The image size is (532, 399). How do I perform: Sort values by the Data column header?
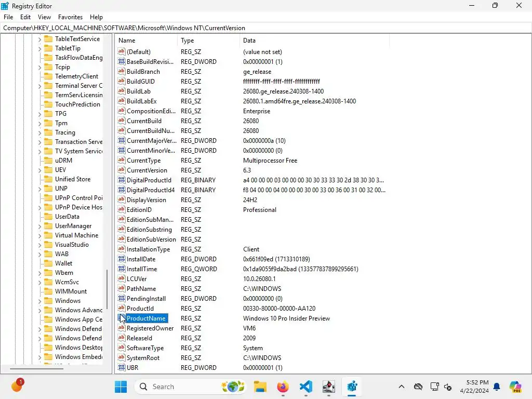(314, 41)
